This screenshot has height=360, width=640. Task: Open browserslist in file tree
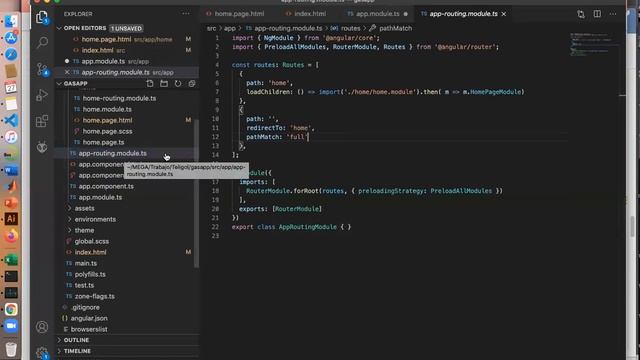click(89, 329)
